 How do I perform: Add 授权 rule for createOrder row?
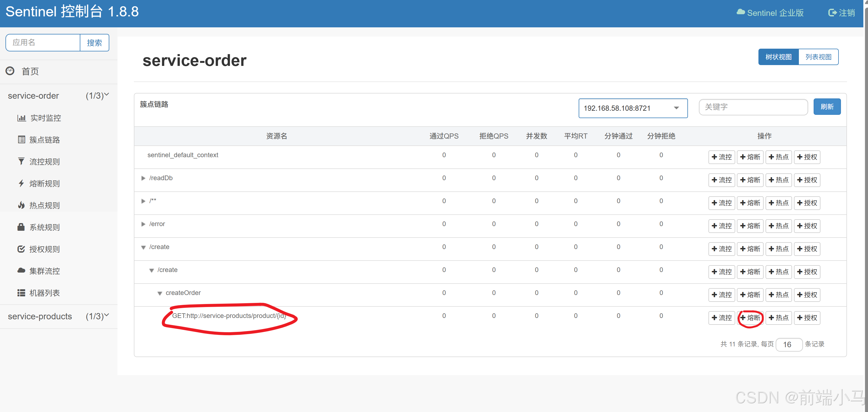point(807,295)
